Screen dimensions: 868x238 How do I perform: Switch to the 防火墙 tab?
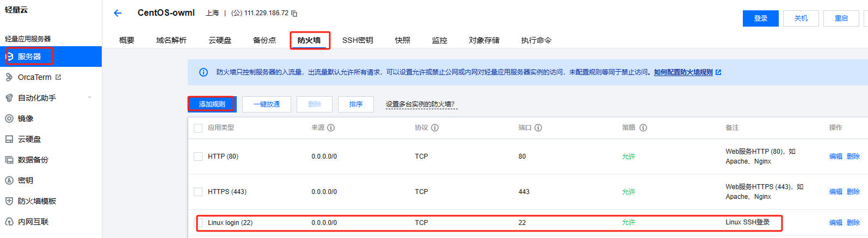(x=309, y=40)
